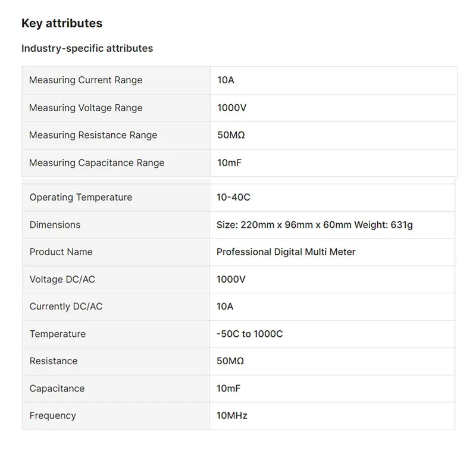Select the "Capacitance" row label
The width and height of the screenshot is (476, 476).
click(57, 389)
